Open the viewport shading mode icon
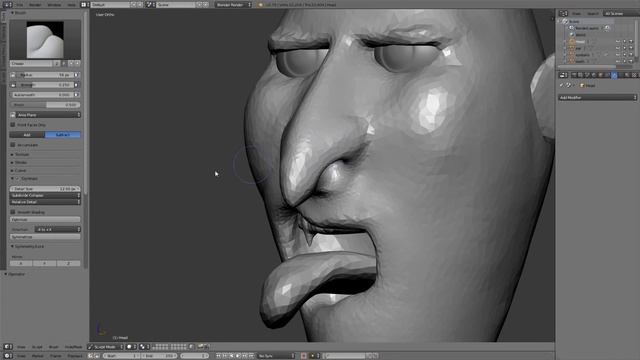Image resolution: width=640 pixels, height=360 pixels. pos(131,347)
